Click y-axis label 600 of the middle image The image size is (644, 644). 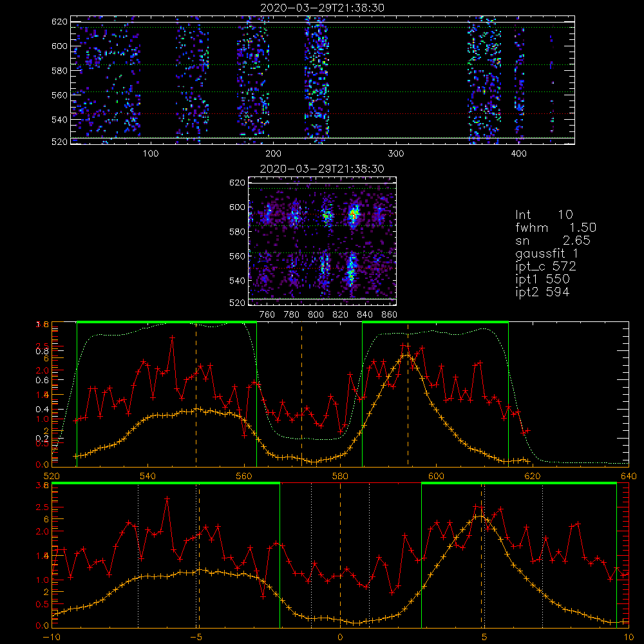click(237, 207)
